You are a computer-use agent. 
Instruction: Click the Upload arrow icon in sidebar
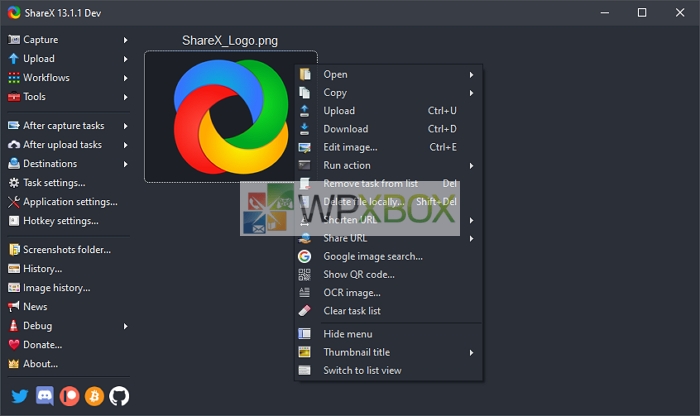point(14,59)
